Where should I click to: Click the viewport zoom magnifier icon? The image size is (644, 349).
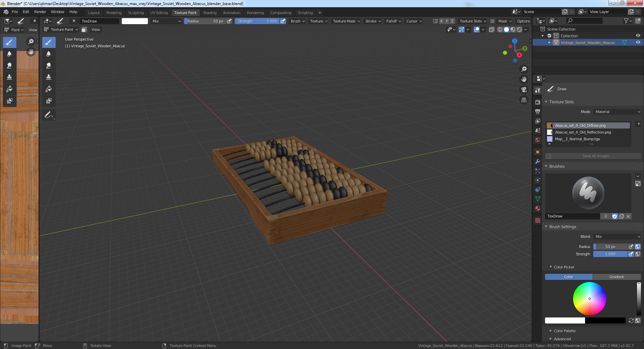tap(524, 69)
